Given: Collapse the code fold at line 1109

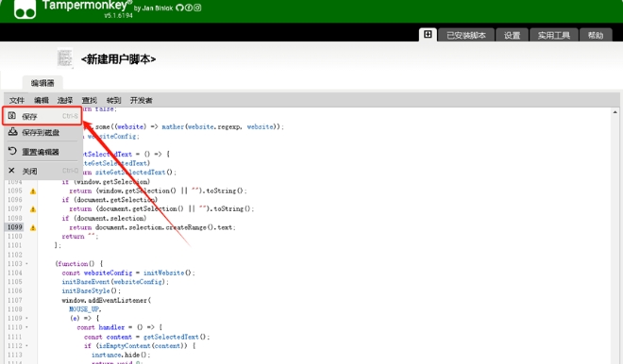Looking at the screenshot, I should 26,319.
